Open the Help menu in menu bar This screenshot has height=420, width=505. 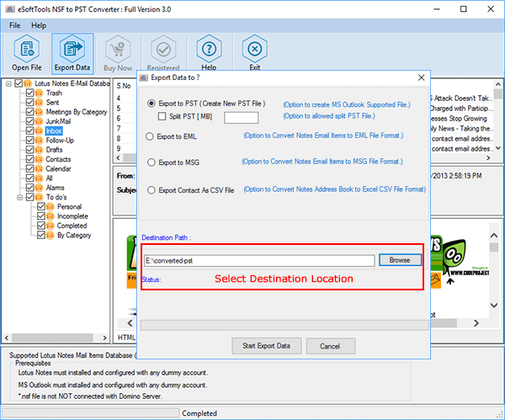39,25
